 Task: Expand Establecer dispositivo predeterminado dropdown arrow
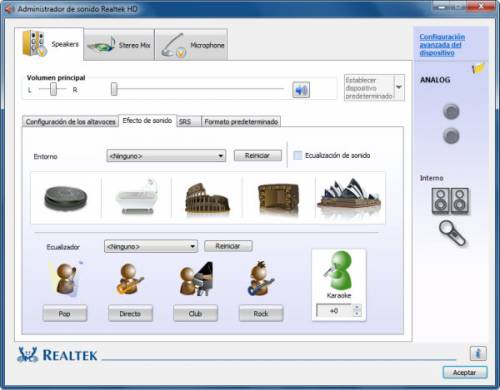coord(399,87)
